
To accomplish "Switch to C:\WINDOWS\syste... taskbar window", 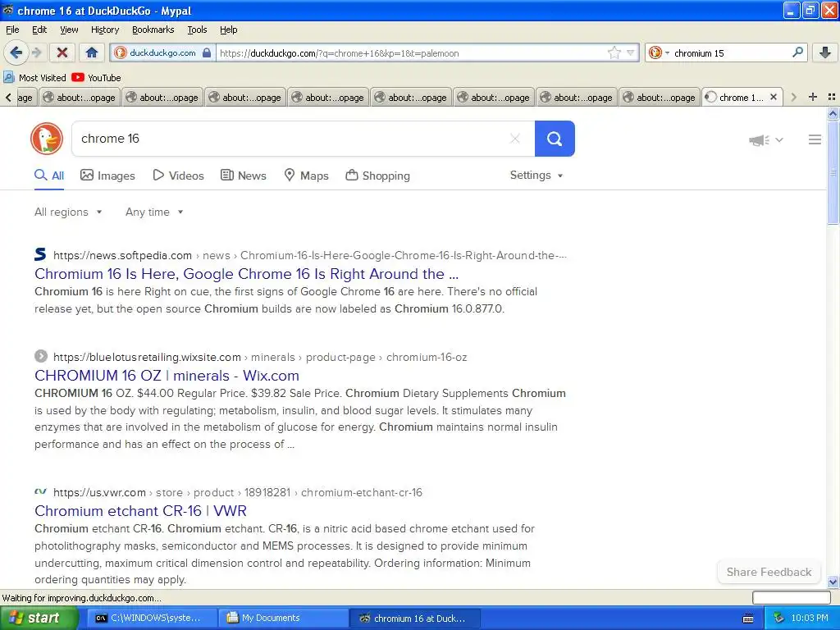I will (x=151, y=618).
